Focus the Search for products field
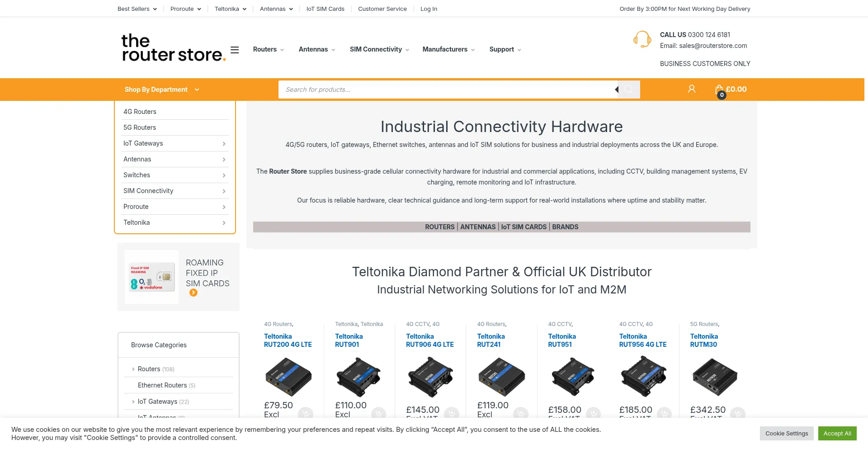 [x=448, y=90]
